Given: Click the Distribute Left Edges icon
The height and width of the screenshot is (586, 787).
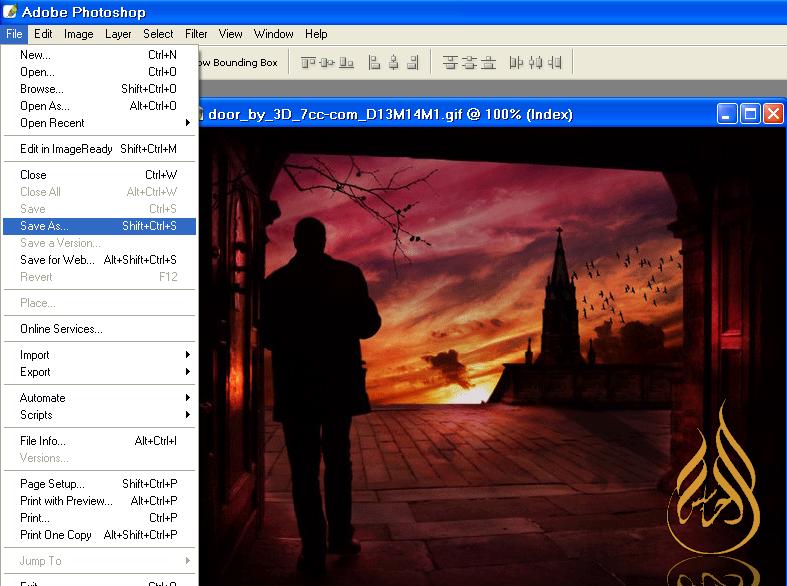Looking at the screenshot, I should coord(516,63).
